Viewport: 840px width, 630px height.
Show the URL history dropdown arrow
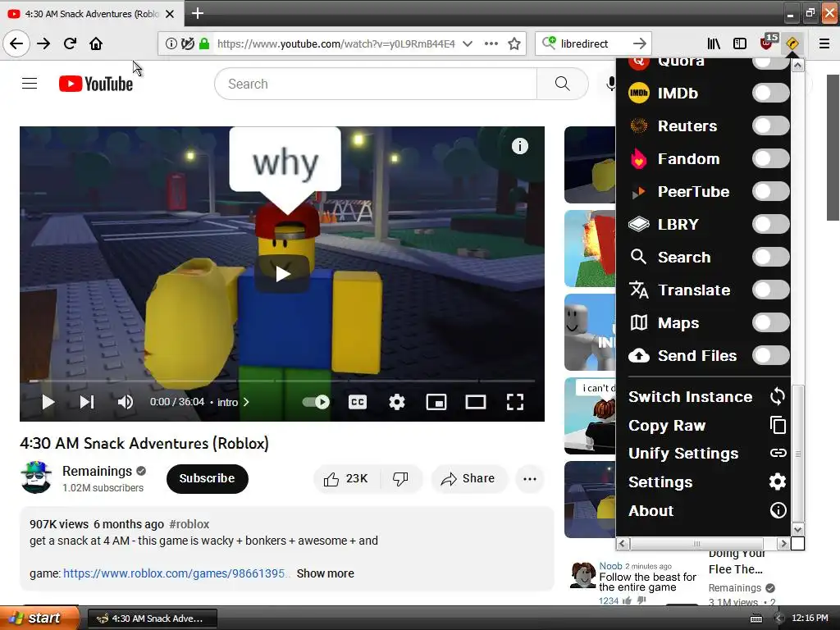[467, 43]
